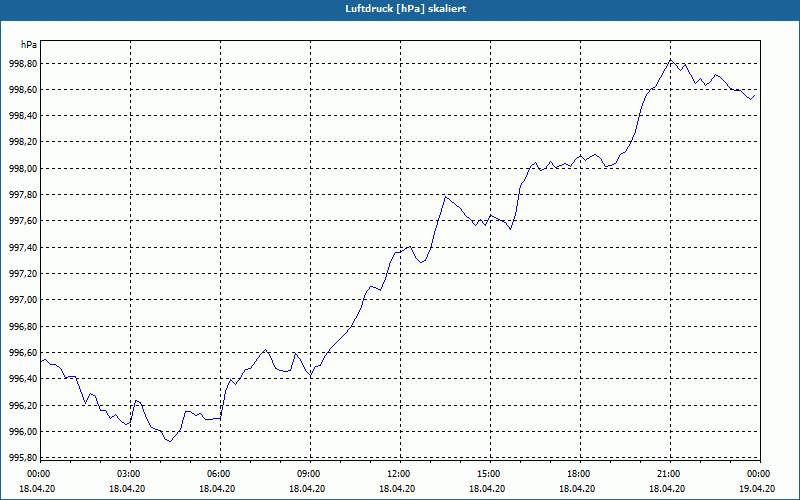Select the 997,00 y-axis label

point(23,299)
